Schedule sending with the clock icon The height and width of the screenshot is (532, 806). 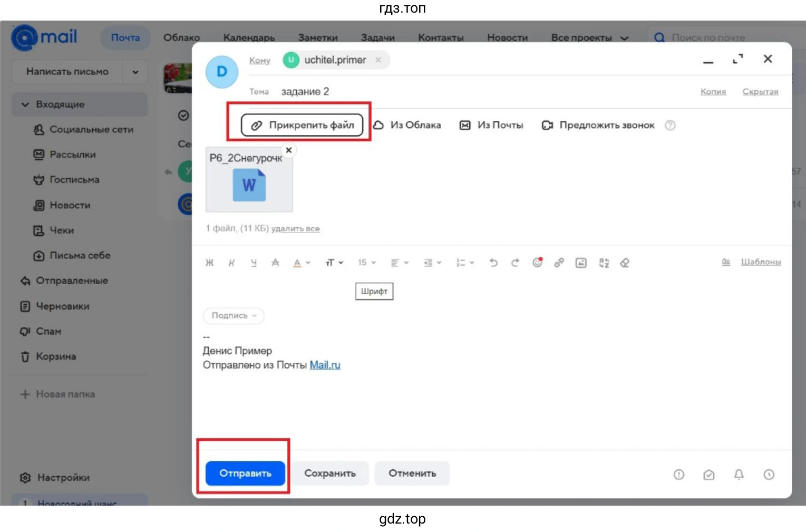coord(769,475)
